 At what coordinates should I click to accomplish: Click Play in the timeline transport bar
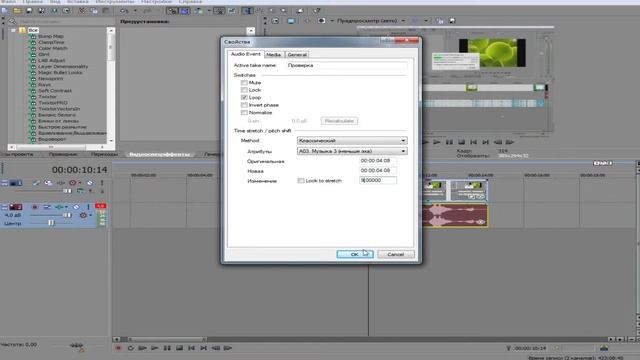pos(155,348)
